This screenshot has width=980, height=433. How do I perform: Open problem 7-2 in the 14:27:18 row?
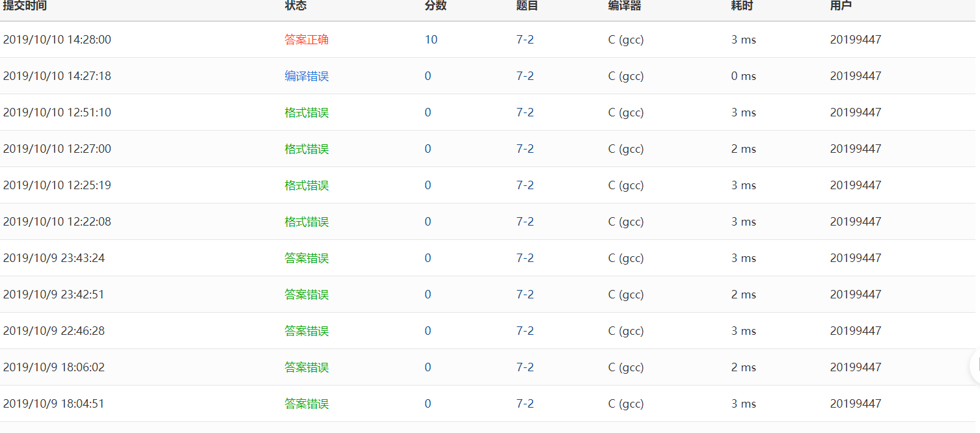tap(525, 76)
